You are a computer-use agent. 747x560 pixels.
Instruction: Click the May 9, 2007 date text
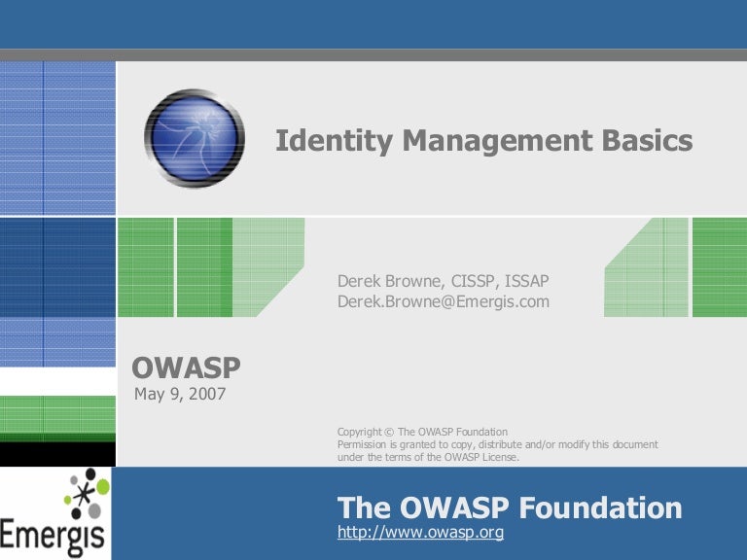tap(178, 394)
